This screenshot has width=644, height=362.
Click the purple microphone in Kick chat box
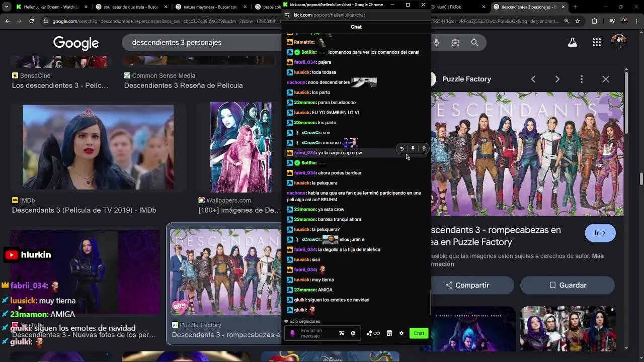tap(292, 333)
